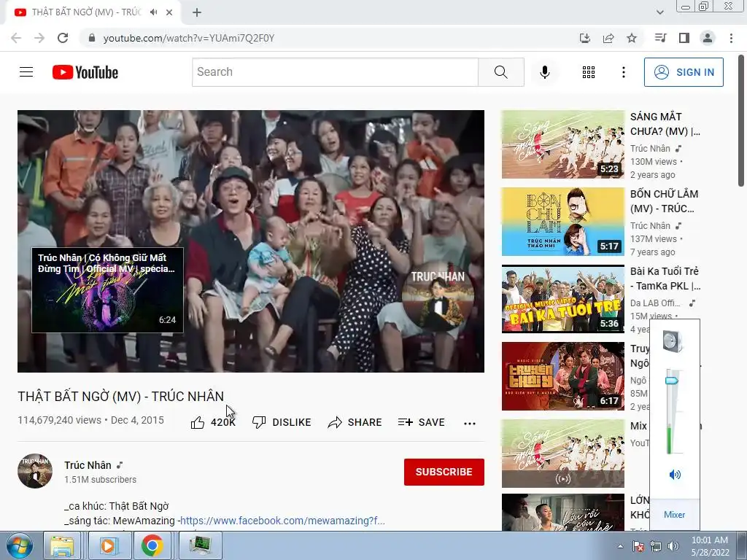The width and height of the screenshot is (747, 560).
Task: Click the install app icon in address bar
Action: [x=584, y=38]
